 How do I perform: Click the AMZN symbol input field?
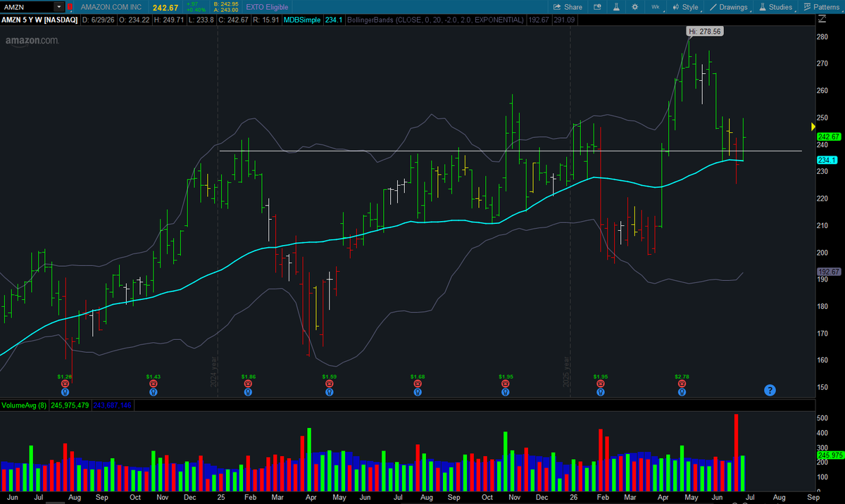tap(28, 6)
